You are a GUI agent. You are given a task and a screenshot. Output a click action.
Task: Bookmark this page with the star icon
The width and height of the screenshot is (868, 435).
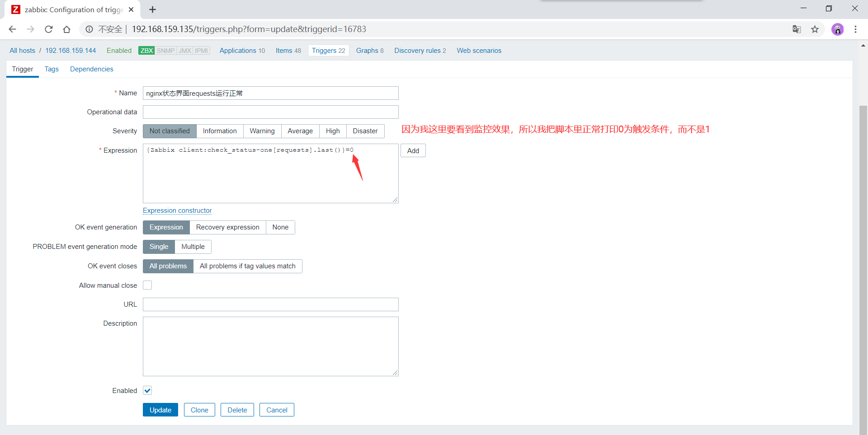pyautogui.click(x=815, y=29)
